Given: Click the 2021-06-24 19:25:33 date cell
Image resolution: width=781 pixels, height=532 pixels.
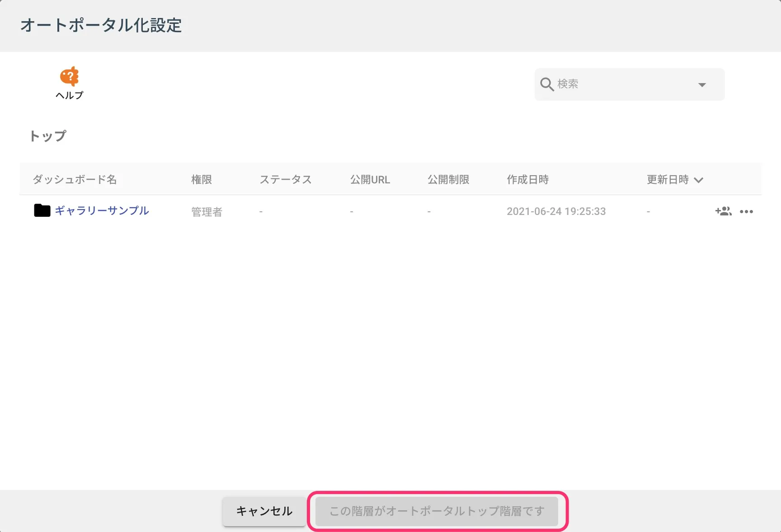Looking at the screenshot, I should pyautogui.click(x=556, y=211).
